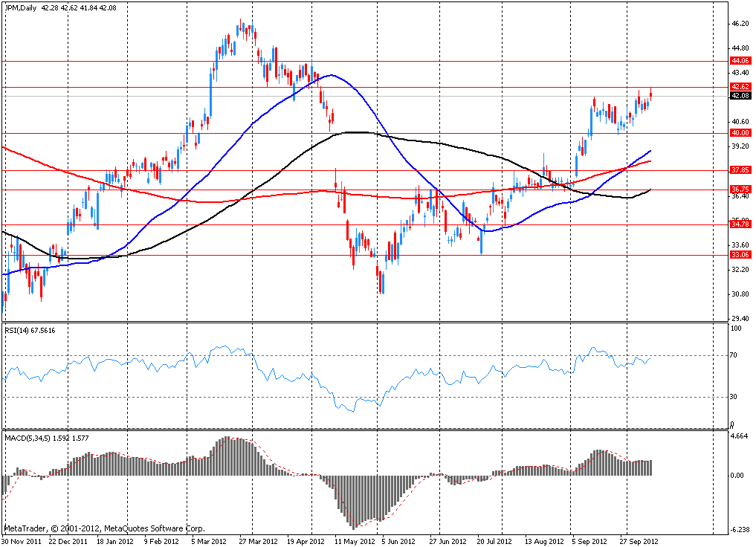Click the 42.62 resistance price tag

point(739,87)
